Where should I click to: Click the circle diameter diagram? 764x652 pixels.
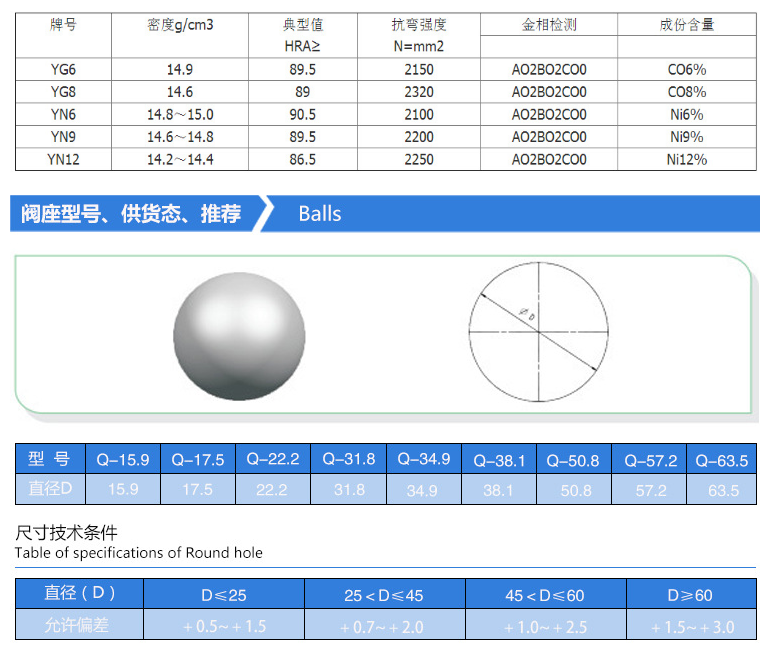coord(538,332)
